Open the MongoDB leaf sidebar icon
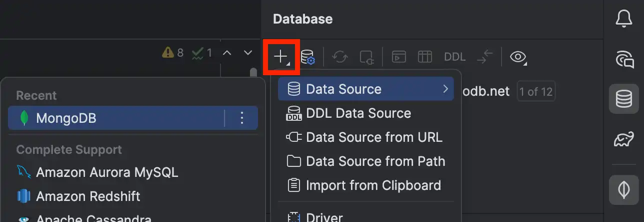Viewport: 644px width, 222px height. point(623,190)
